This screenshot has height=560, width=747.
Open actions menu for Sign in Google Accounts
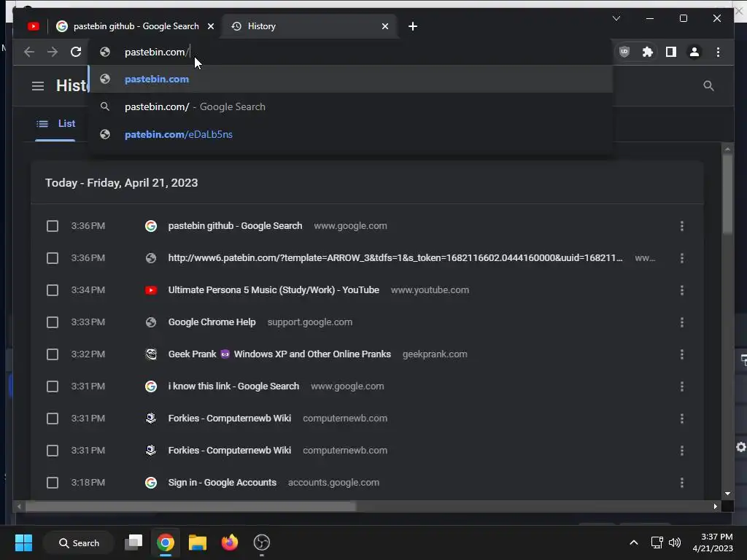pos(682,483)
